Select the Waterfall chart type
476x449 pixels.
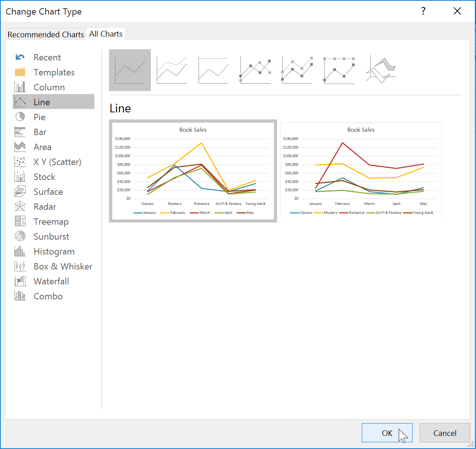51,281
